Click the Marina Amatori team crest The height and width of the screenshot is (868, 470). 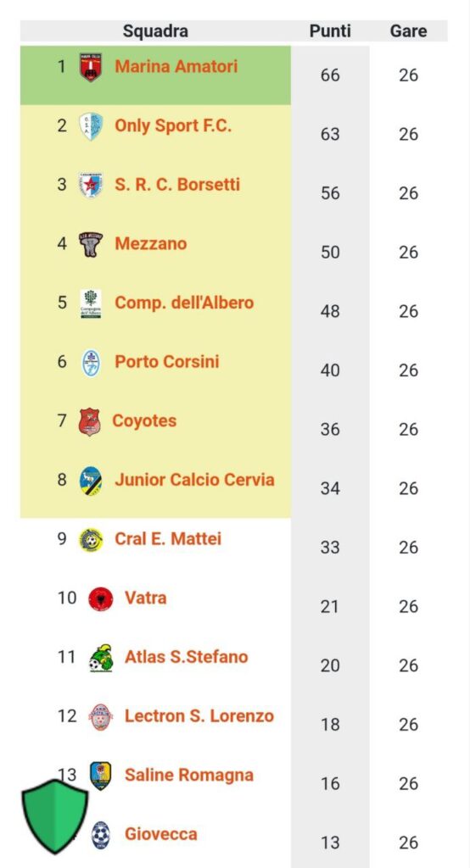click(x=90, y=68)
